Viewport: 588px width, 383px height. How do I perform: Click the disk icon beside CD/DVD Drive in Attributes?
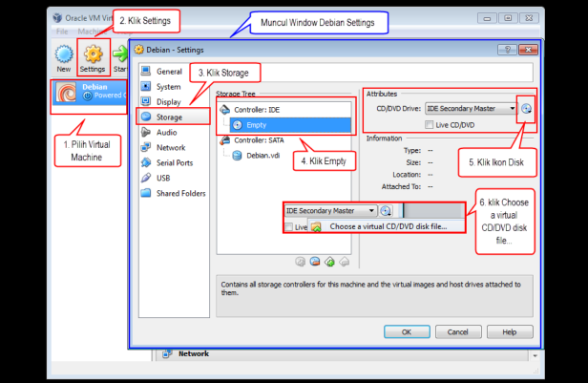click(527, 109)
